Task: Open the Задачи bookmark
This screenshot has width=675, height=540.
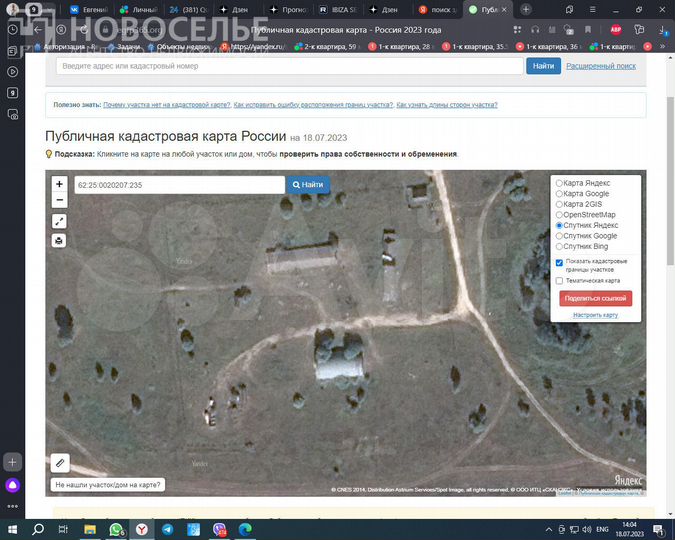Action: 124,47
